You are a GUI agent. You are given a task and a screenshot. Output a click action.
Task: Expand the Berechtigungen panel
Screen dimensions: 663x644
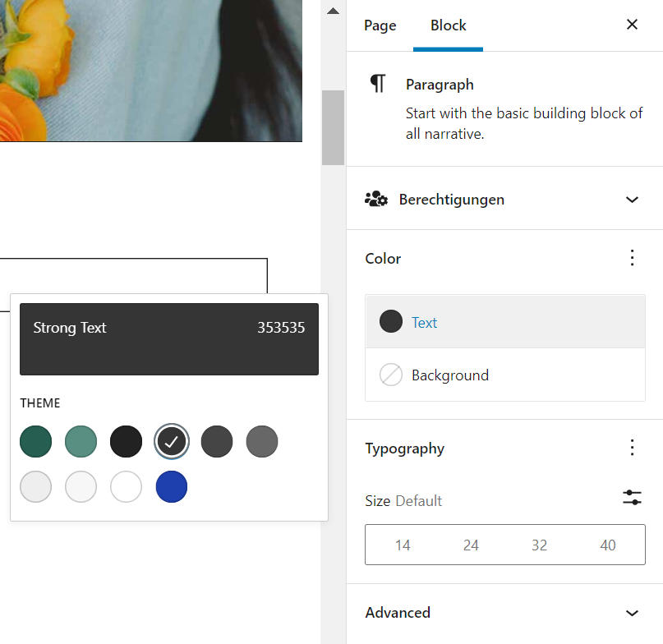(632, 200)
